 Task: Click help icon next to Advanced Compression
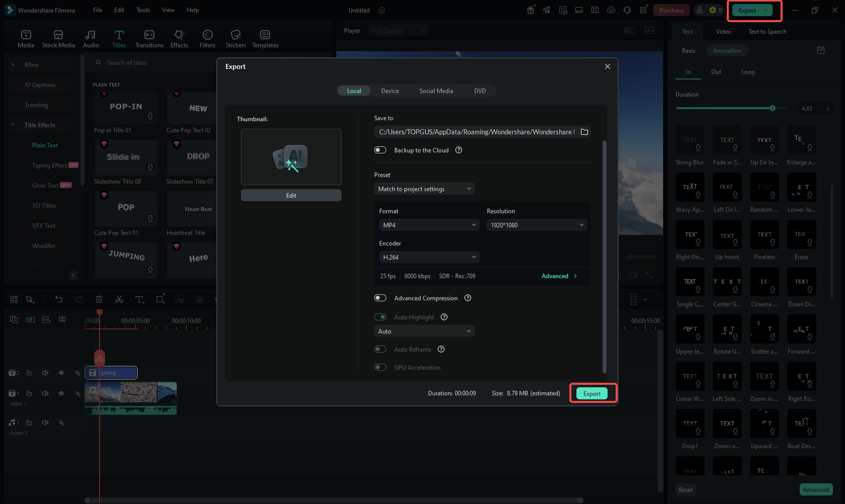pyautogui.click(x=468, y=298)
